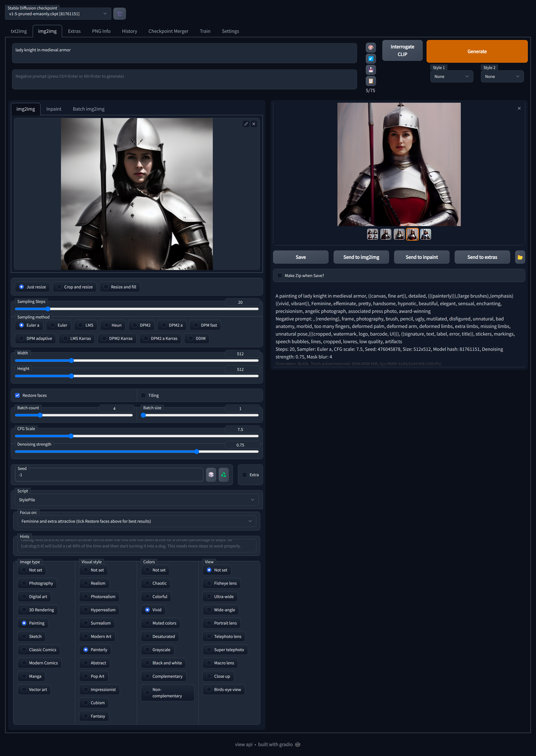The image size is (536, 756).
Task: Open the History tab
Action: tap(129, 31)
